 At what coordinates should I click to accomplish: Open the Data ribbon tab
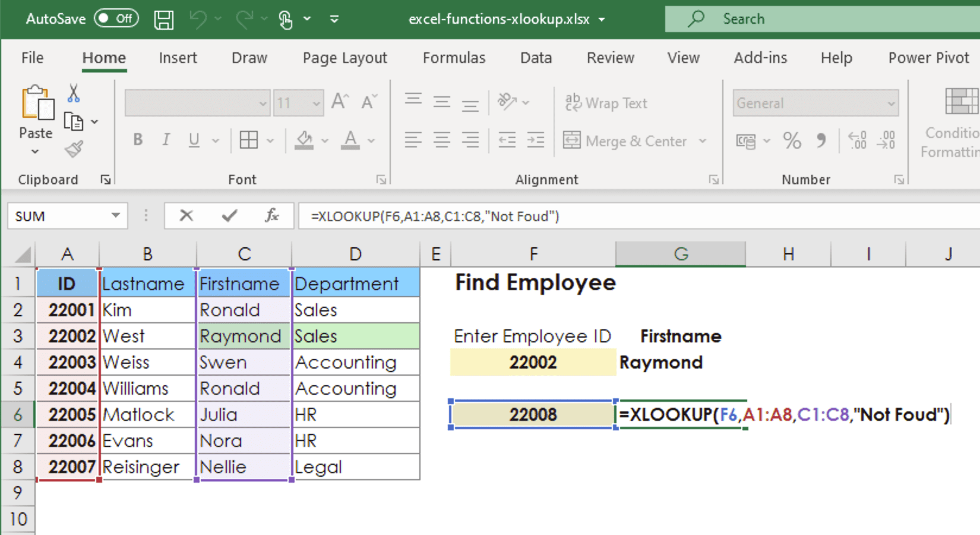click(535, 58)
